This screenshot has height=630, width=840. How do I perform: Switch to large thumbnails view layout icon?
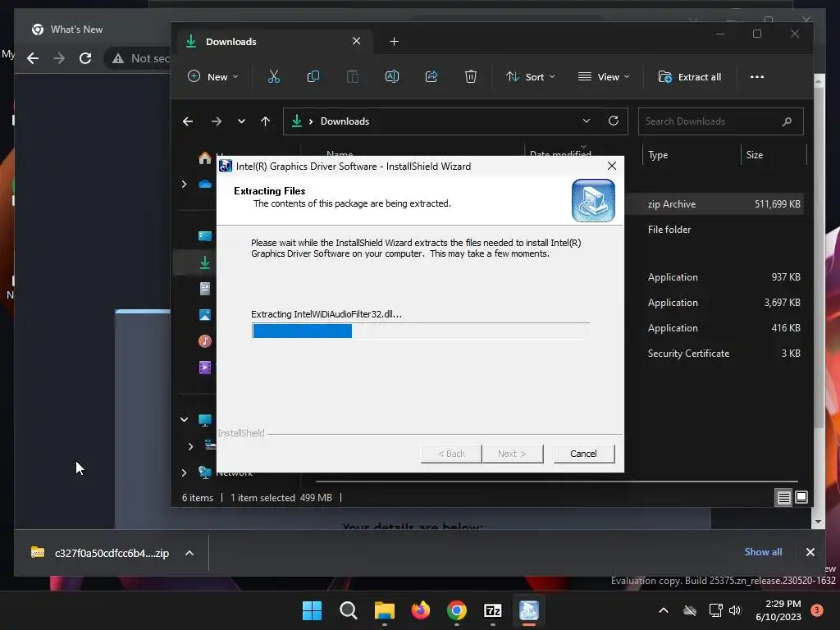pyautogui.click(x=801, y=497)
